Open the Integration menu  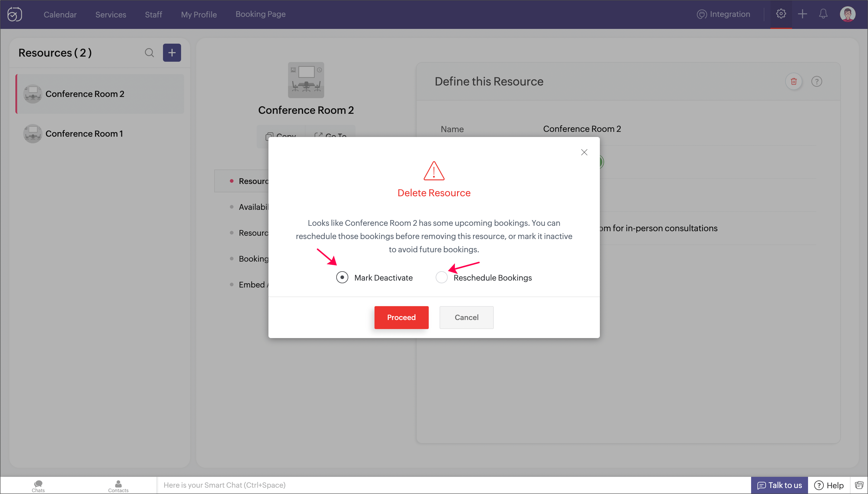click(723, 14)
